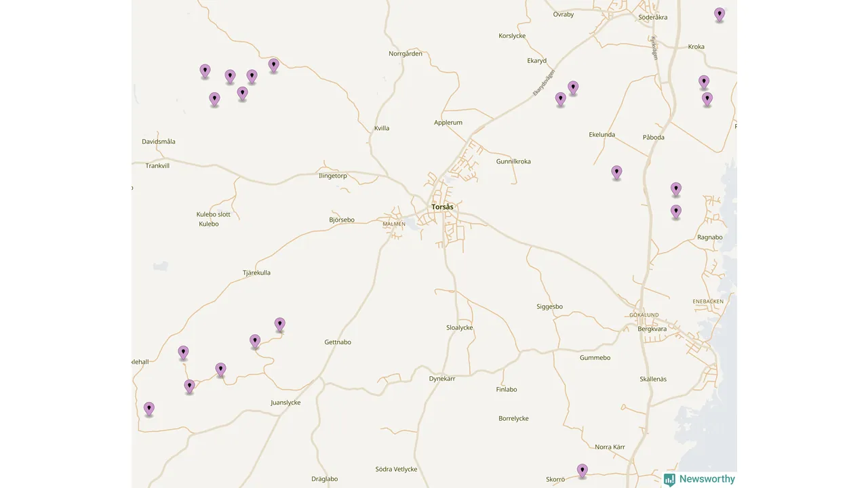The image size is (868, 488).
Task: Open the Newsworthy attribution link text
Action: (x=707, y=479)
